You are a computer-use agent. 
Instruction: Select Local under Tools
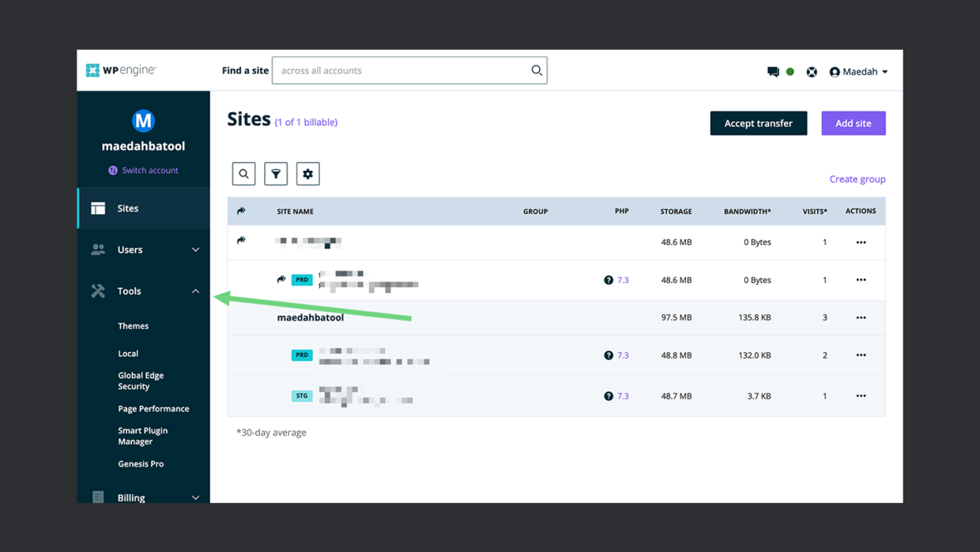click(x=129, y=354)
